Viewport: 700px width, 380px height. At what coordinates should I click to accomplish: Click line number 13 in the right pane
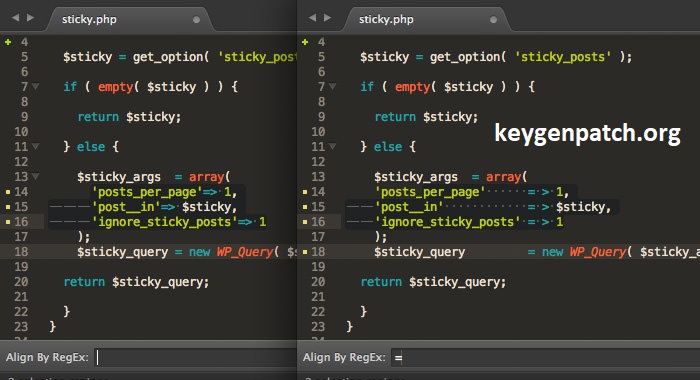[x=318, y=177]
